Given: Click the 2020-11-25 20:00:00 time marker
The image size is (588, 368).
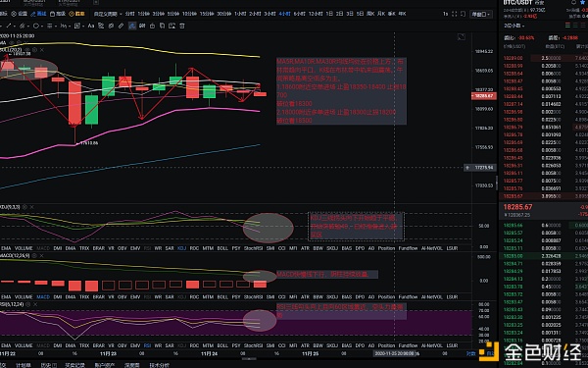Looking at the screenshot, I should pos(394,353).
